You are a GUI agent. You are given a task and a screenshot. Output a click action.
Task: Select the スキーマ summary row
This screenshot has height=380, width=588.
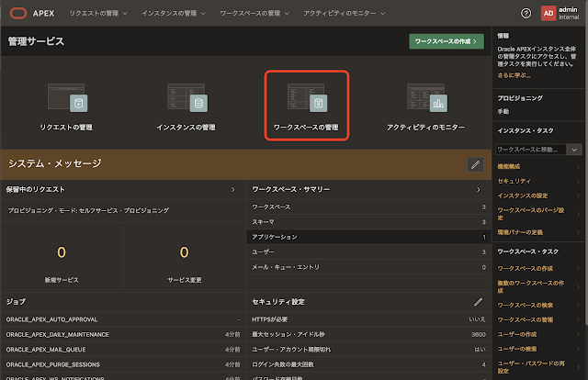(368, 222)
